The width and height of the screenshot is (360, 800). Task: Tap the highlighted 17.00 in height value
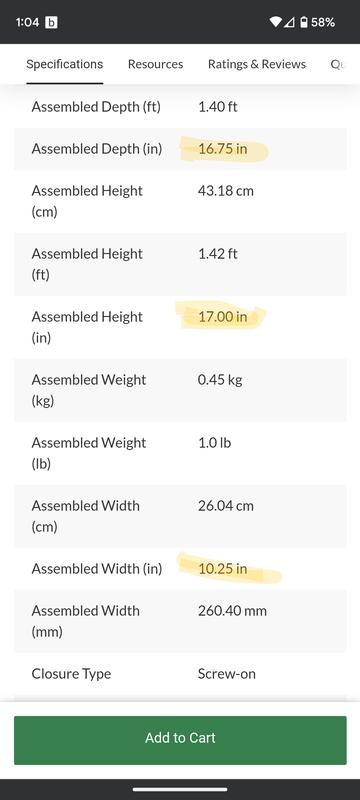(x=222, y=317)
